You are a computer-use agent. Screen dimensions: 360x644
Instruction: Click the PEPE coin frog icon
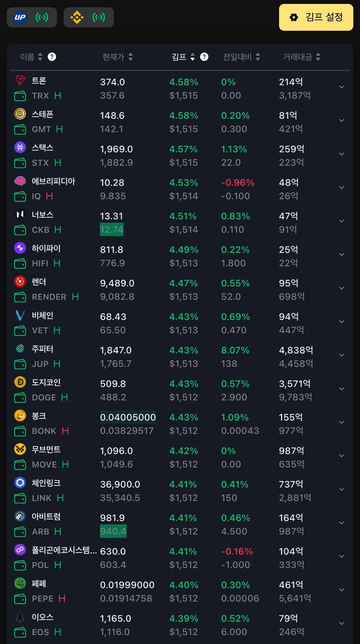[20, 584]
